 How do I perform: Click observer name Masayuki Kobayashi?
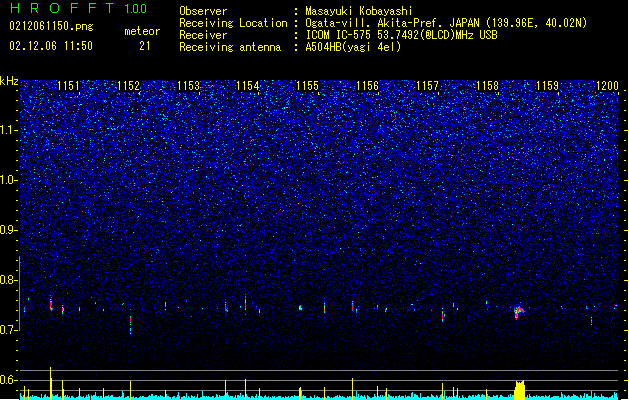click(x=359, y=11)
